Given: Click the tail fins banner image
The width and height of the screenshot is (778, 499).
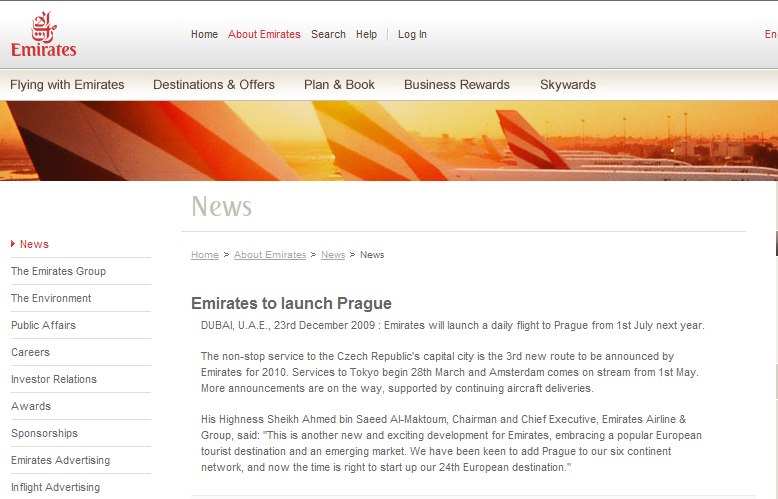Looking at the screenshot, I should pyautogui.click(x=389, y=141).
